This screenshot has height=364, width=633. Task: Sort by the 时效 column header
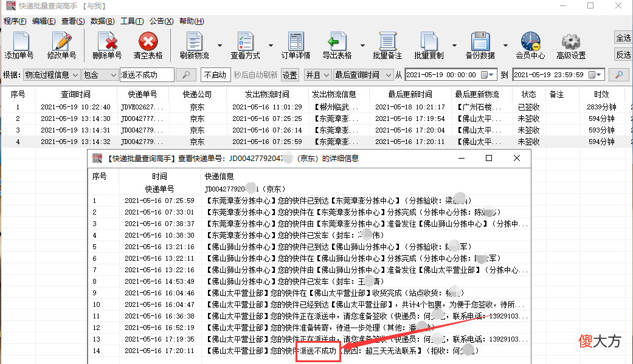point(601,94)
